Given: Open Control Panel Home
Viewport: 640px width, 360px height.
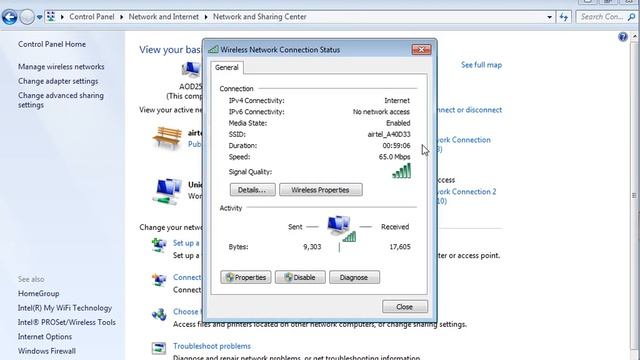Looking at the screenshot, I should (x=52, y=44).
